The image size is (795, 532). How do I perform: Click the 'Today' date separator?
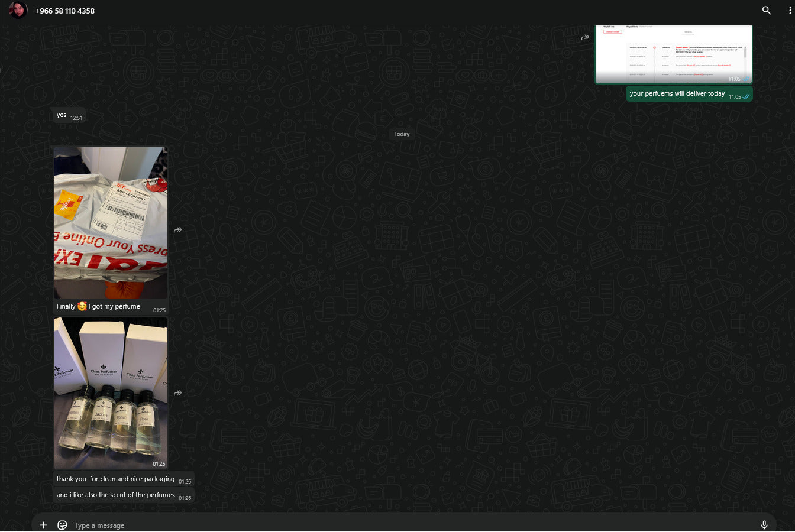coord(402,134)
